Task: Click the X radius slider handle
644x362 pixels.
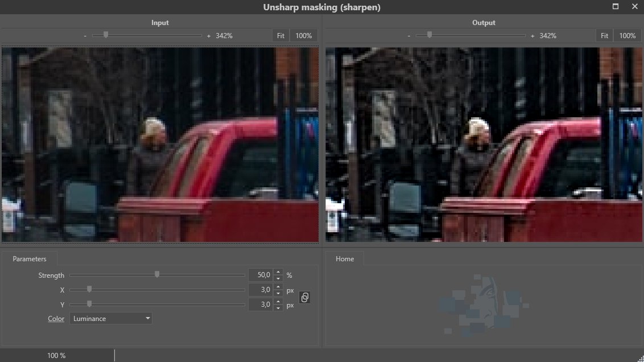Action: (x=89, y=289)
